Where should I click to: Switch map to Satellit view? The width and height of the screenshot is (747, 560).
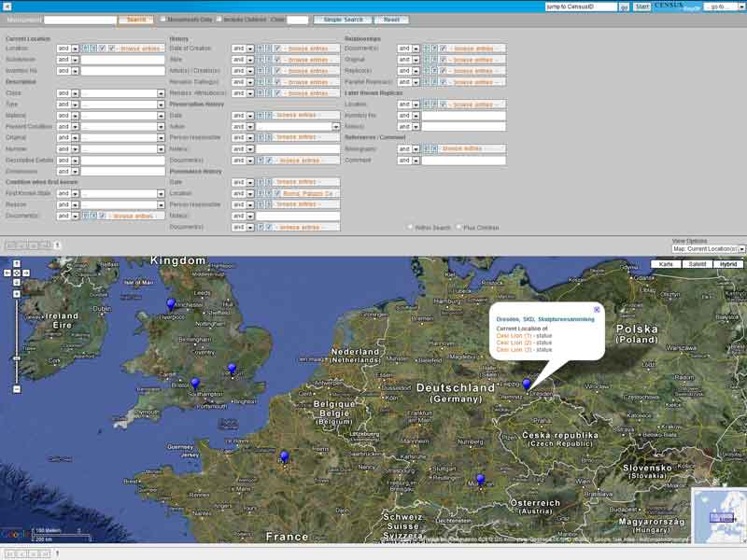697,264
